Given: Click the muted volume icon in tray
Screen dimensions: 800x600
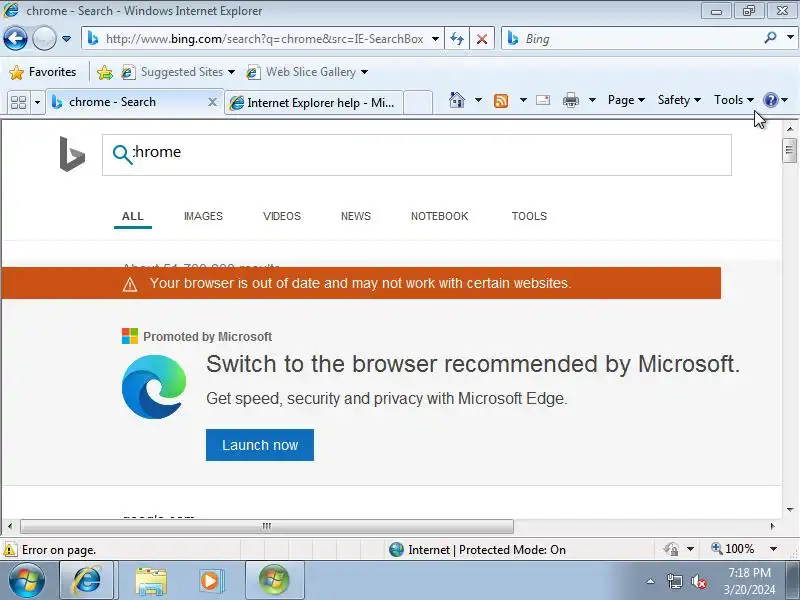Looking at the screenshot, I should 699,581.
